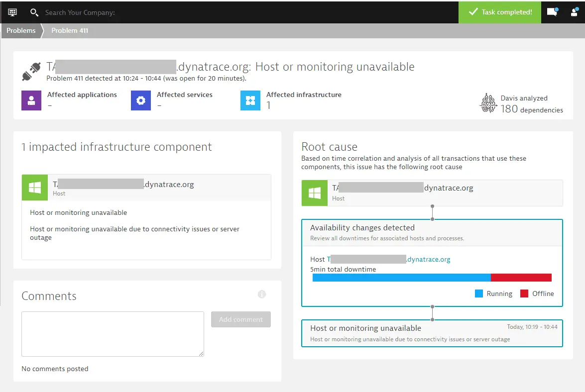Click the magnifying glass search icon
This screenshot has width=585, height=392.
[x=34, y=12]
